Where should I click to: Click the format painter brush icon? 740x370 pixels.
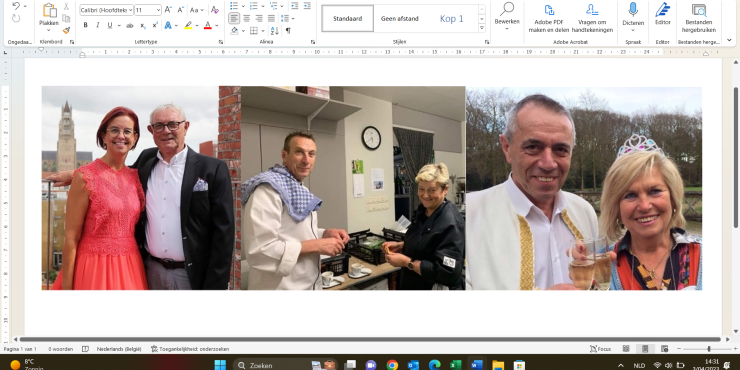[x=66, y=30]
